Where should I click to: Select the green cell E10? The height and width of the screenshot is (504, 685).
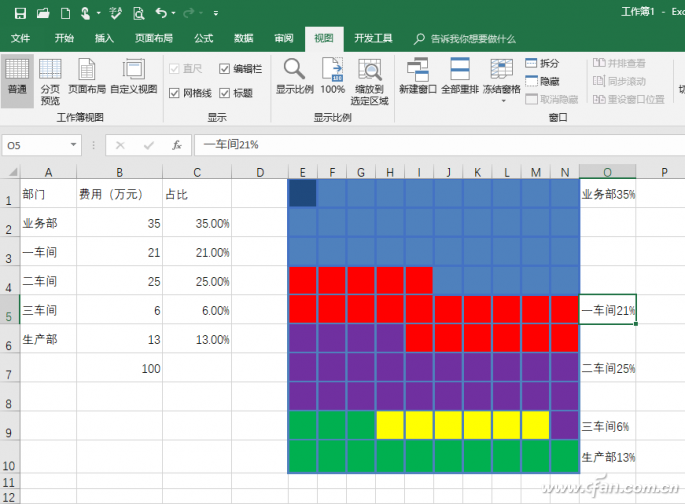302,456
